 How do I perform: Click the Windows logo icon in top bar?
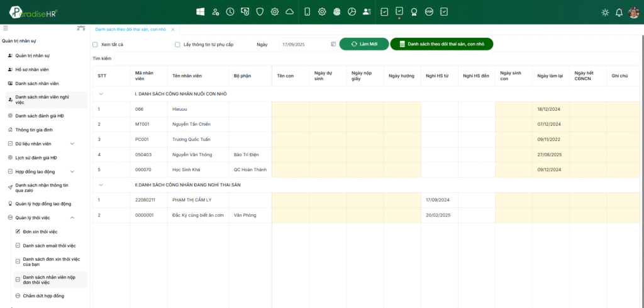click(201, 12)
